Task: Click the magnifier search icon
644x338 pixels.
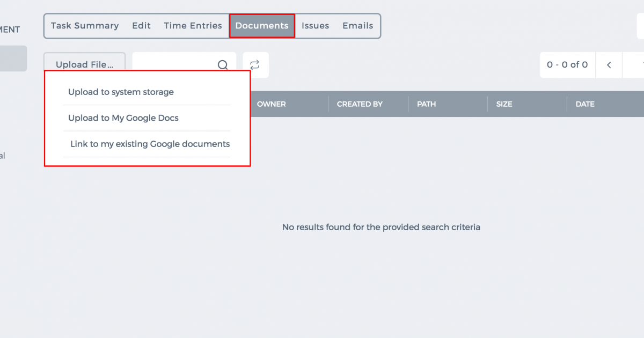Action: (223, 65)
